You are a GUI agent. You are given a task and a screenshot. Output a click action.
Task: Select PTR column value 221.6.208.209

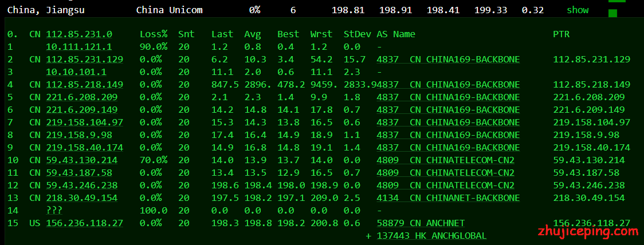(588, 97)
